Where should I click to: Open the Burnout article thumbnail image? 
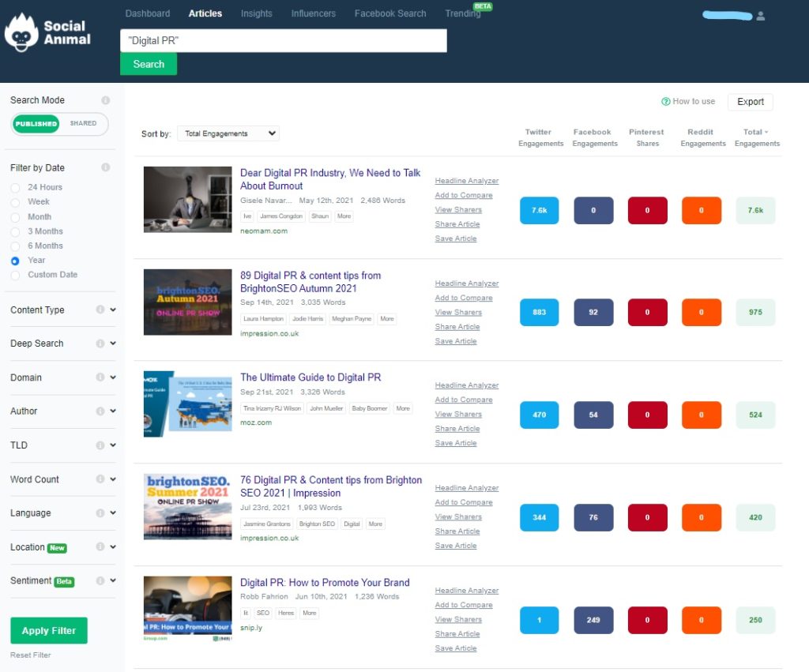(188, 199)
